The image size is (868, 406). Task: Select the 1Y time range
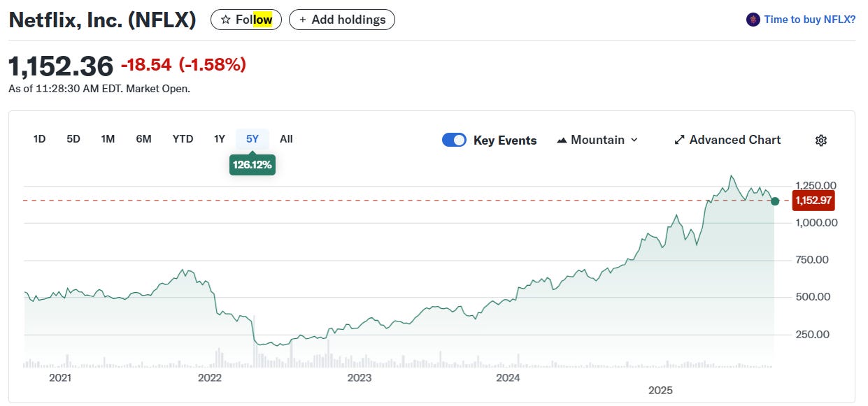tap(220, 139)
